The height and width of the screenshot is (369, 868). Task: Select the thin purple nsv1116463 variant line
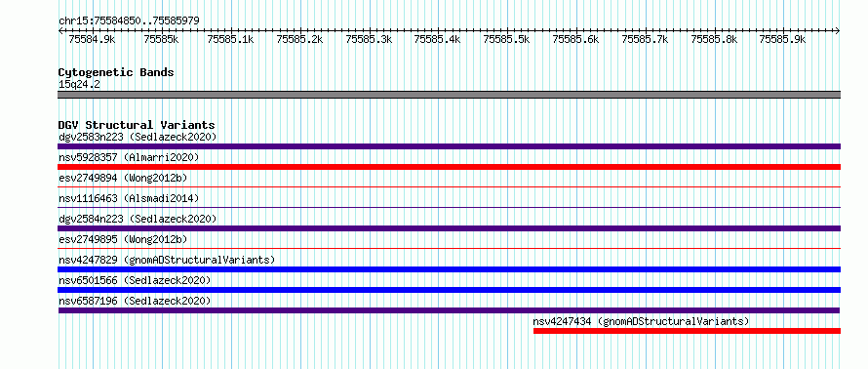[449, 208]
